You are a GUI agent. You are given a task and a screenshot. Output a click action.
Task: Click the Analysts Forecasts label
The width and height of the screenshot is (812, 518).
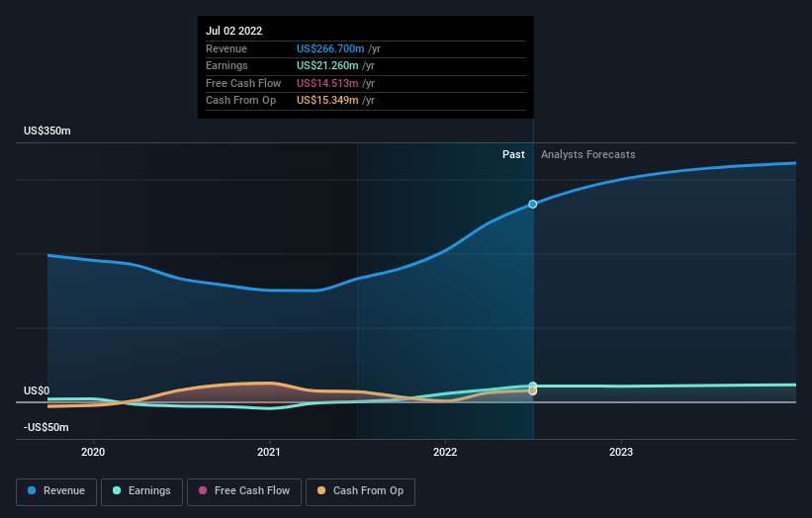(x=588, y=155)
